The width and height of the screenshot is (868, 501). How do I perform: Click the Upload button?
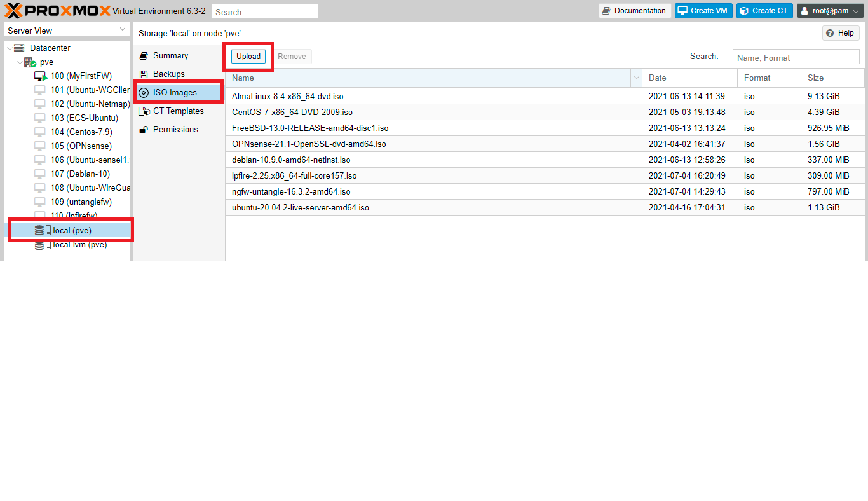(x=248, y=56)
